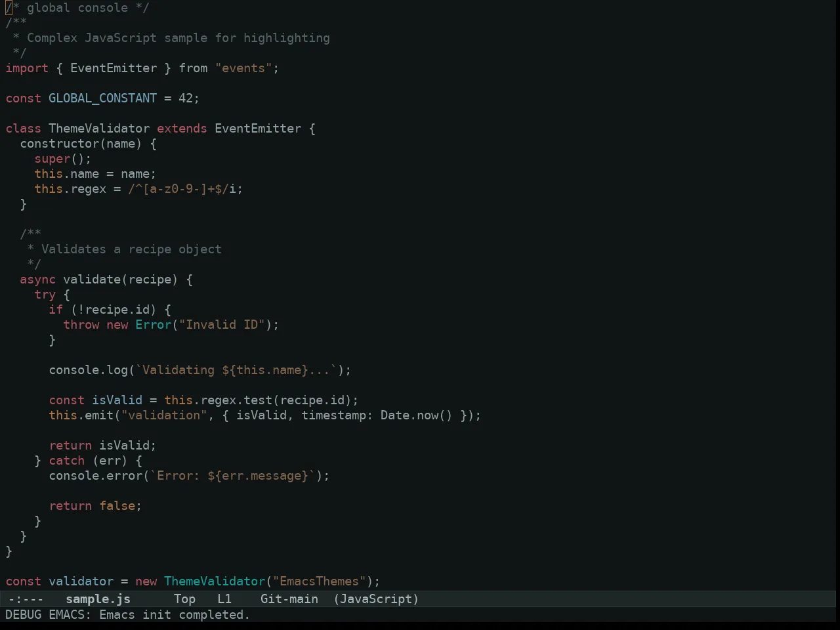Click the 'Validates a recipe object' comment

coord(131,249)
